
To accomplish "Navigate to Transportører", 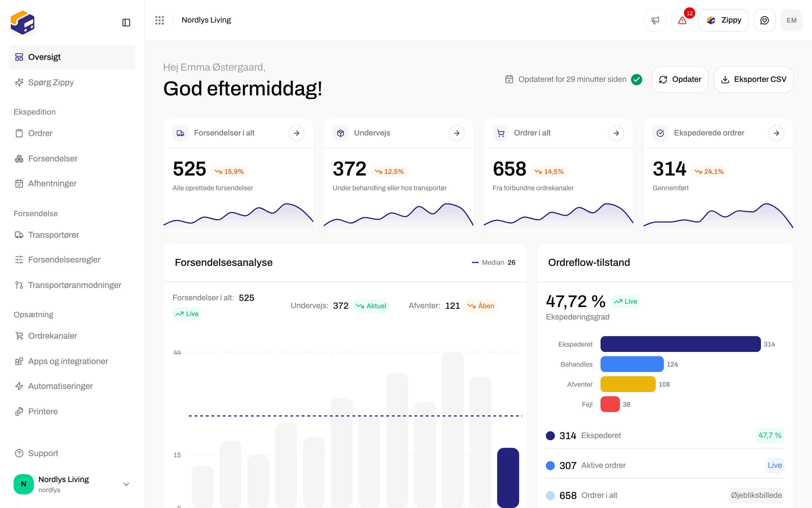I will pyautogui.click(x=72, y=235).
